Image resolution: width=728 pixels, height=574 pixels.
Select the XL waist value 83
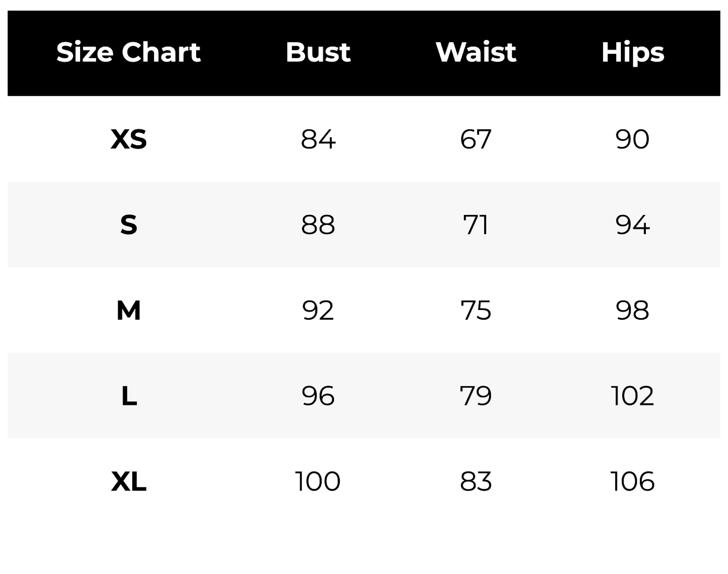tap(476, 482)
